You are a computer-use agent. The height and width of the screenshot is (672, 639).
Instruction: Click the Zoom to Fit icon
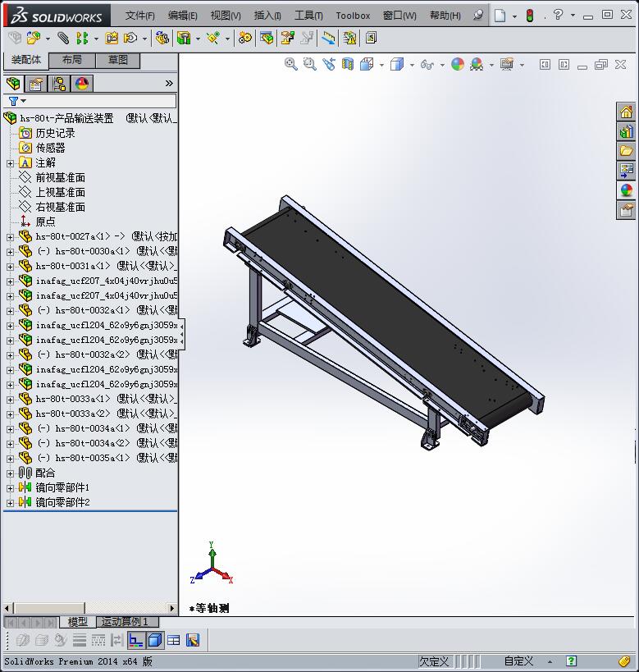(291, 64)
